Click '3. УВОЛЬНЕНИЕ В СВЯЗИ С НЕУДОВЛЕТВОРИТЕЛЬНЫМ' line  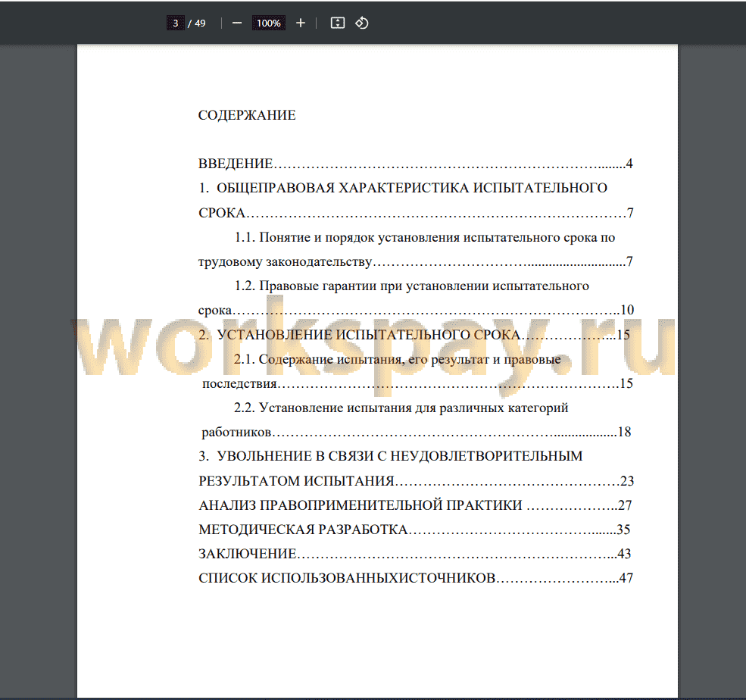pos(390,456)
